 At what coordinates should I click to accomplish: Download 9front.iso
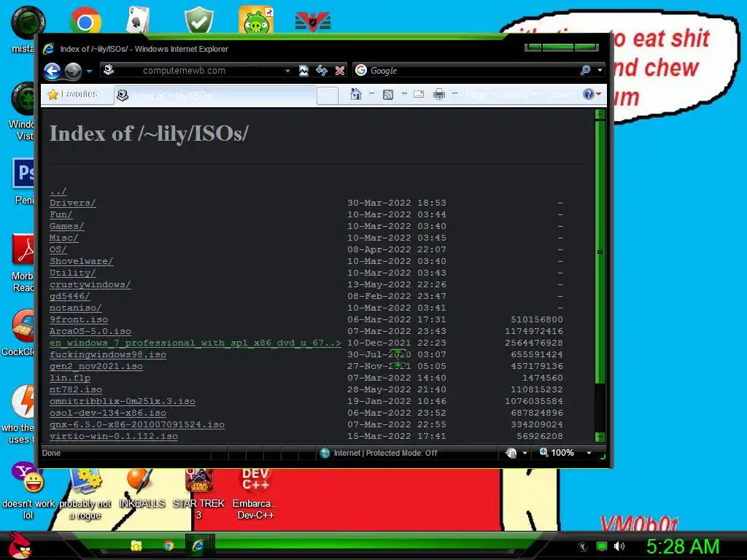point(79,319)
